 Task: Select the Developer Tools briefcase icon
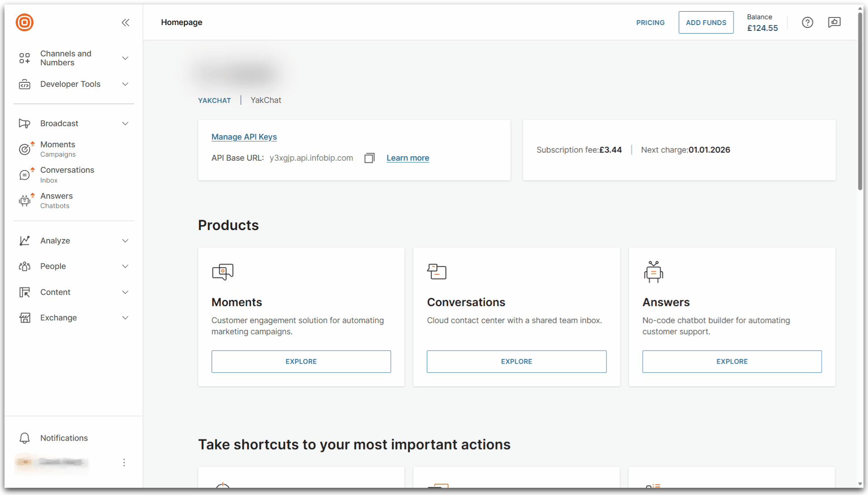coord(25,84)
